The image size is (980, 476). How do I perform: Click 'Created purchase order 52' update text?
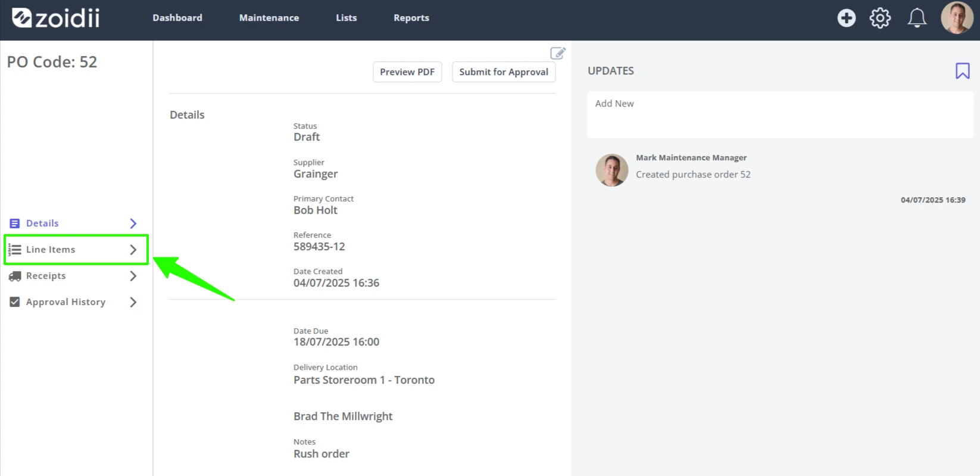[693, 175]
